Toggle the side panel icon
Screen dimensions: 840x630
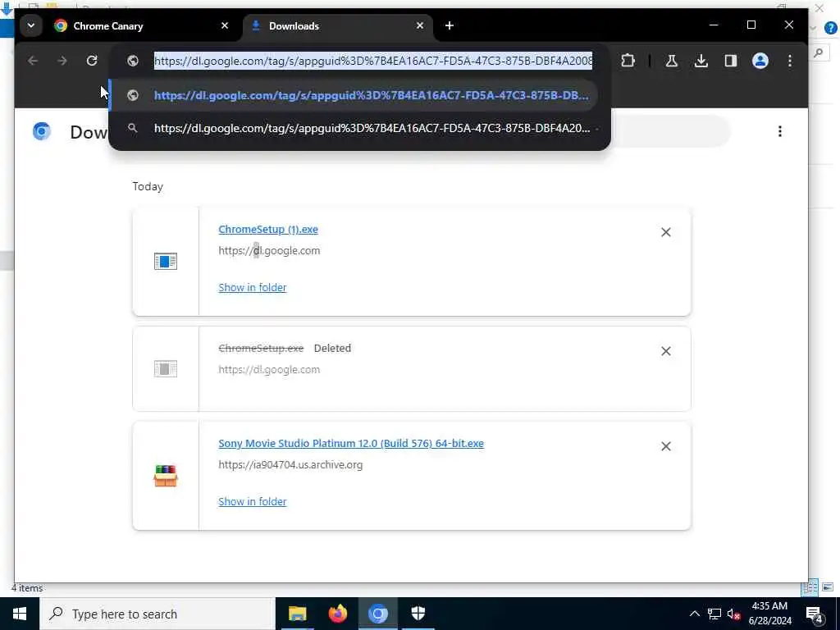tap(731, 61)
